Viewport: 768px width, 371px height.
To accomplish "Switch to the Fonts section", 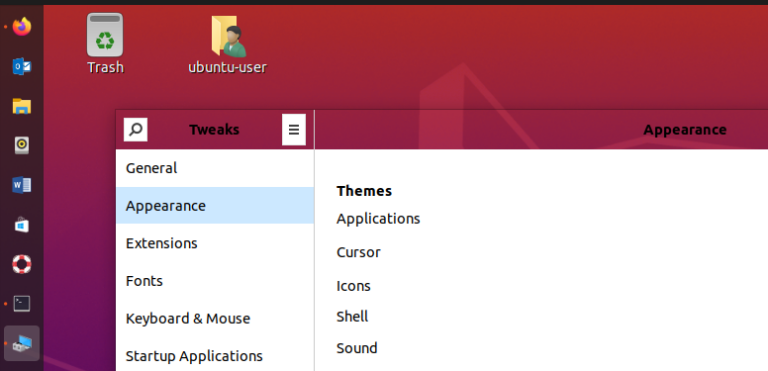I will coord(215,281).
